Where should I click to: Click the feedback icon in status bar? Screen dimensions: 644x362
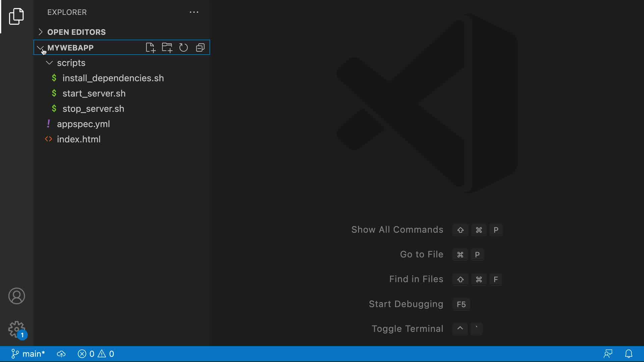(608, 354)
